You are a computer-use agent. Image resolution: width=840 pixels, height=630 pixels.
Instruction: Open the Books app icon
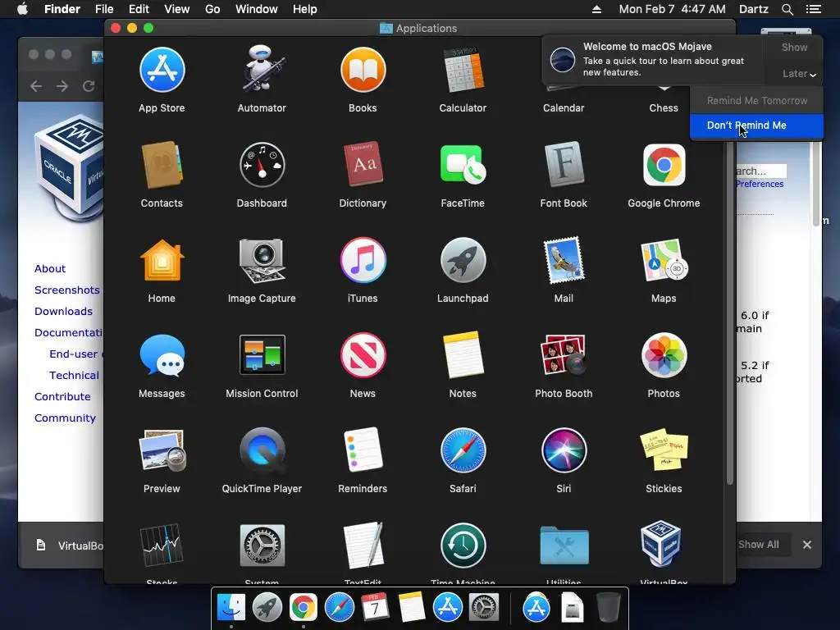point(363,71)
